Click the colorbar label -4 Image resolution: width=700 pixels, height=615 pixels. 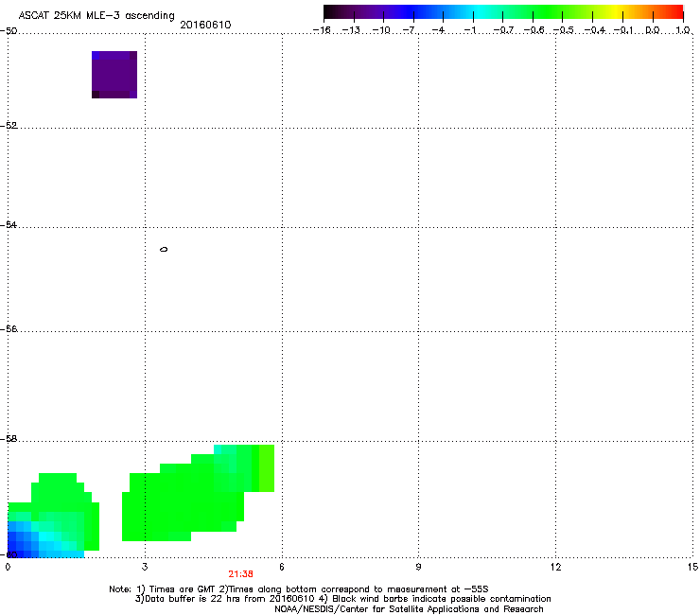coord(438,30)
